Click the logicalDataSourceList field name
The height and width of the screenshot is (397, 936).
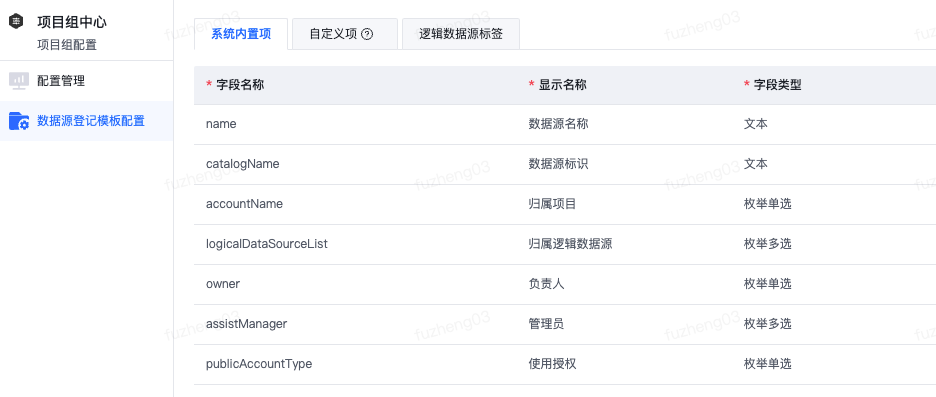(267, 244)
